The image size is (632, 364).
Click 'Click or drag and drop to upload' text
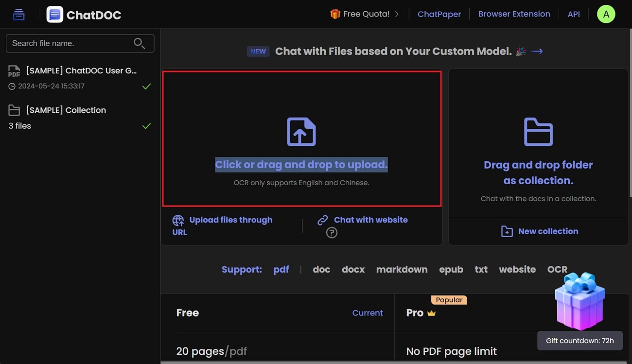pos(301,165)
